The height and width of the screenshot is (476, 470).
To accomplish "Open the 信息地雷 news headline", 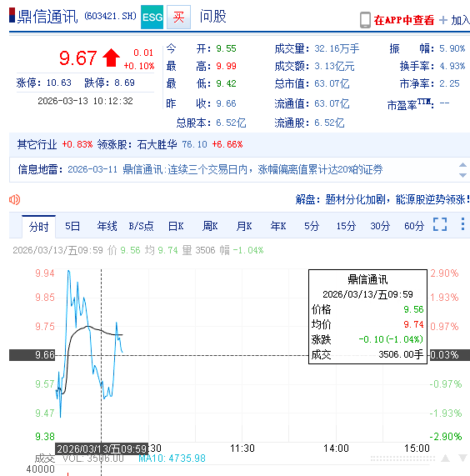I will [x=225, y=169].
